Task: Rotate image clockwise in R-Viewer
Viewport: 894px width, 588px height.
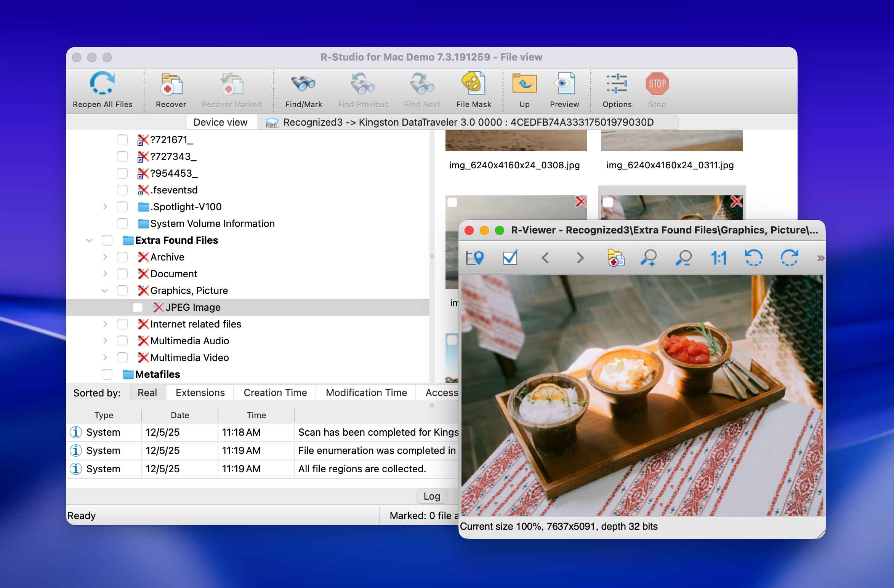Action: pos(789,258)
